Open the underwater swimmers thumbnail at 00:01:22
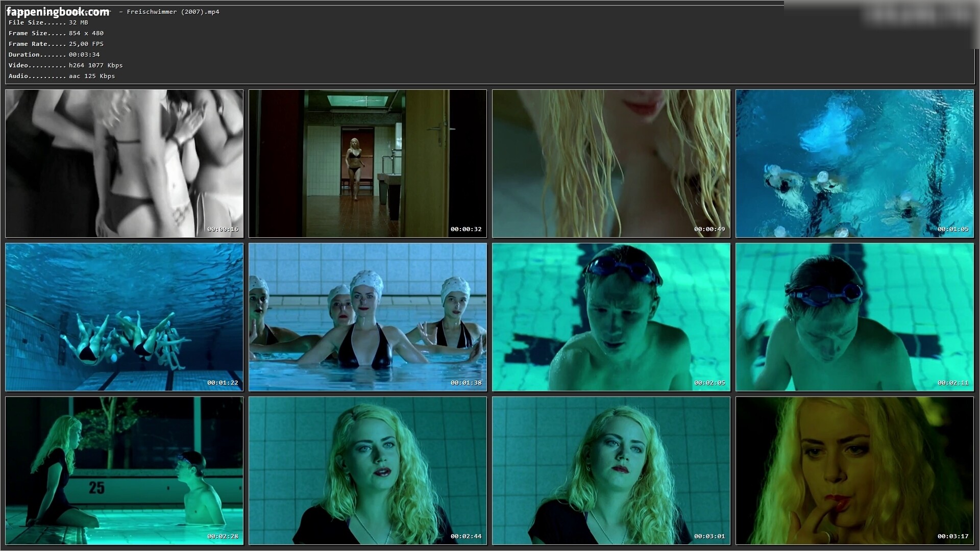Screen dimensions: 980x551 click(124, 317)
